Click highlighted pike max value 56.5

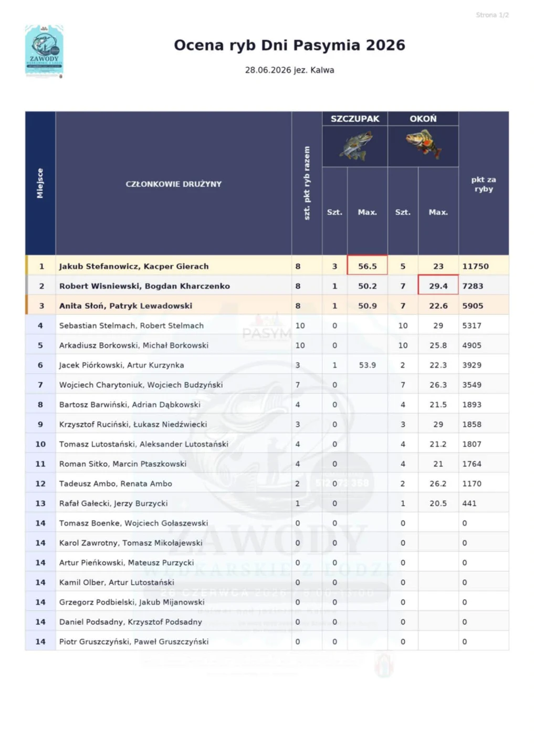click(x=368, y=266)
